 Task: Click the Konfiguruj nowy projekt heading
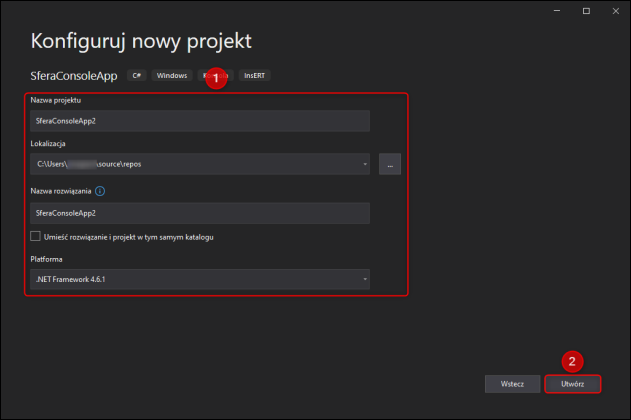coord(141,41)
